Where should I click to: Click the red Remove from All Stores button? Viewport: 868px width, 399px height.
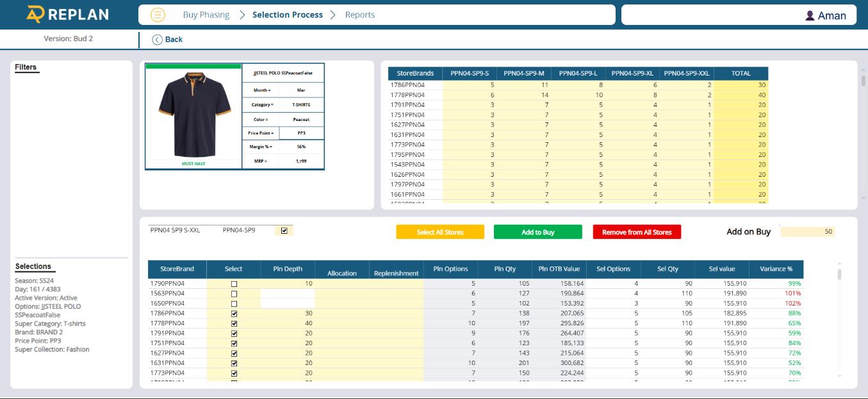coord(637,232)
